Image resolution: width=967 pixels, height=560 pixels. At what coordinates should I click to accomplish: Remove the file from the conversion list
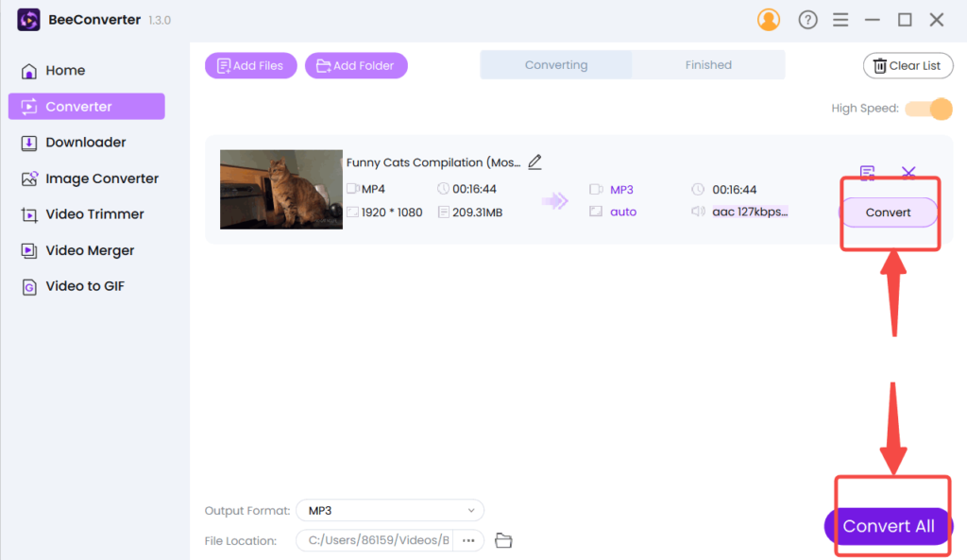pos(908,172)
